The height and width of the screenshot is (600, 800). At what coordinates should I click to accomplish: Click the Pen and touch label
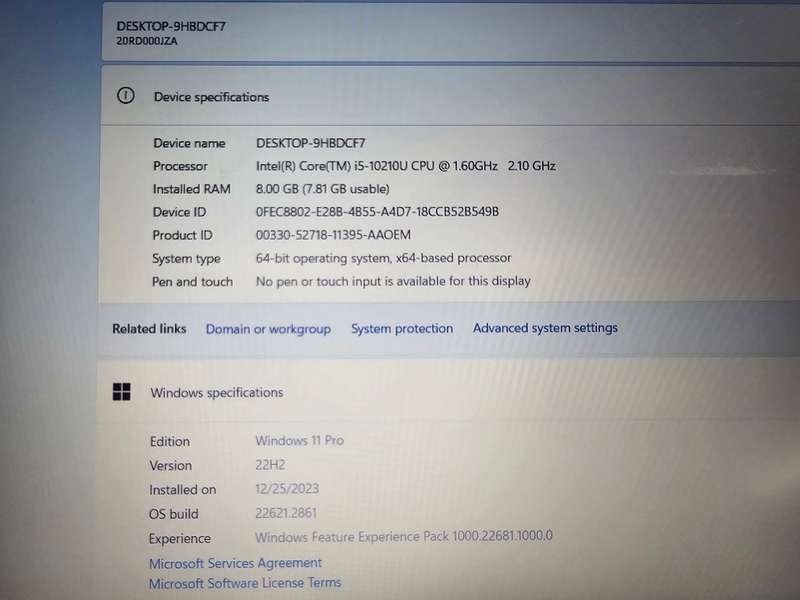[192, 282]
